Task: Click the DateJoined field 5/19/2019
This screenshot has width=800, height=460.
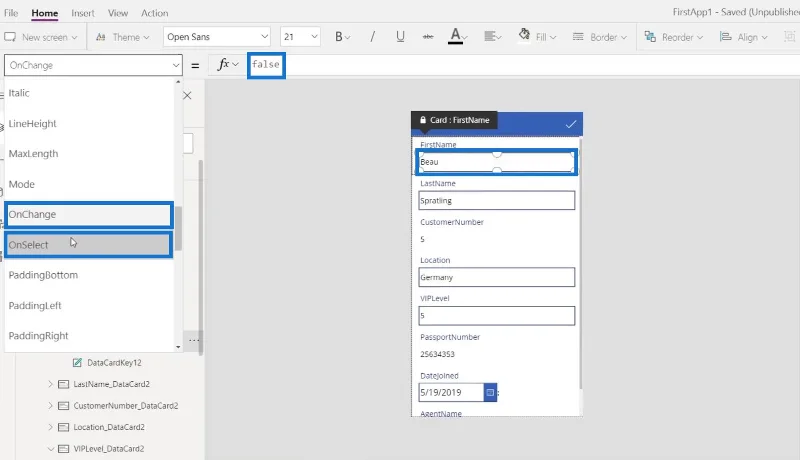Action: coord(451,392)
